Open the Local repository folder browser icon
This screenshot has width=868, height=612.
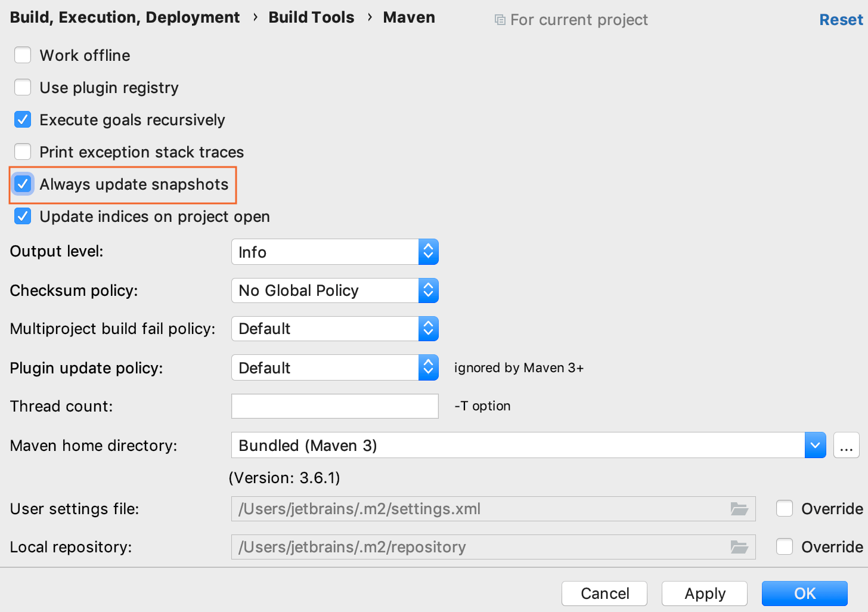(x=739, y=546)
